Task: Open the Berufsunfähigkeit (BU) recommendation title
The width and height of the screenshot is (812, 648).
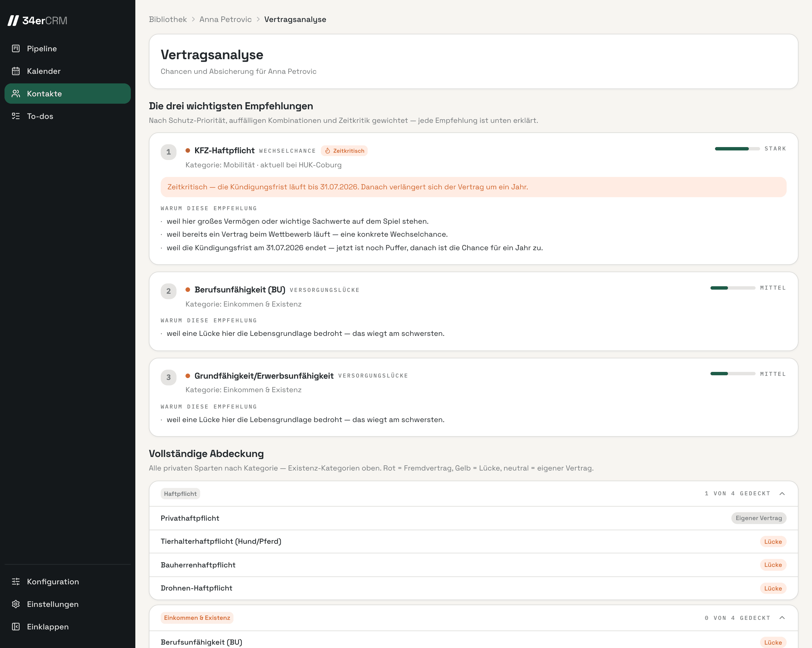Action: [240, 290]
